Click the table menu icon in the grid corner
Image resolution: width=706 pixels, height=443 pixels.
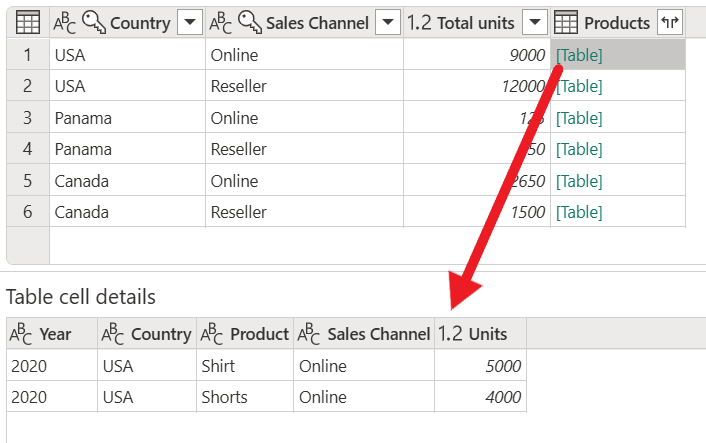(28, 23)
